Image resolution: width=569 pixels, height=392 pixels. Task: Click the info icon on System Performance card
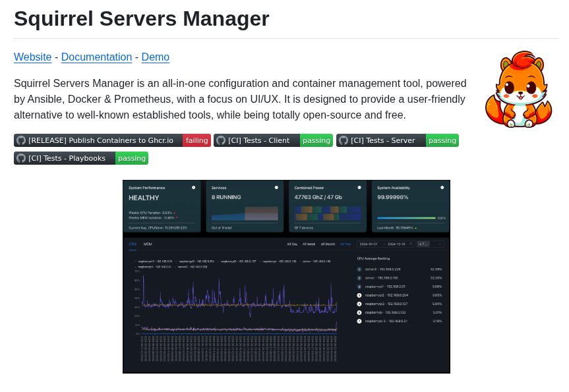[x=193, y=188]
